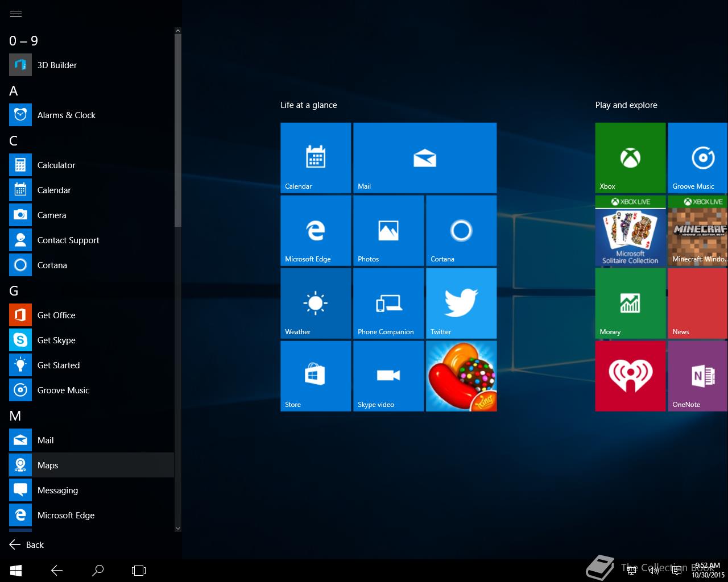Open the OneNote tile
728x582 pixels.
[698, 376]
